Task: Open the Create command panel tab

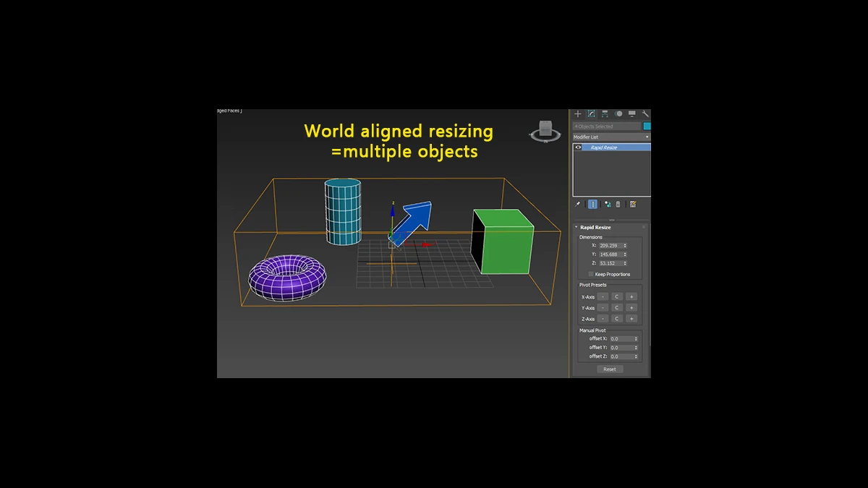Action: pyautogui.click(x=578, y=114)
